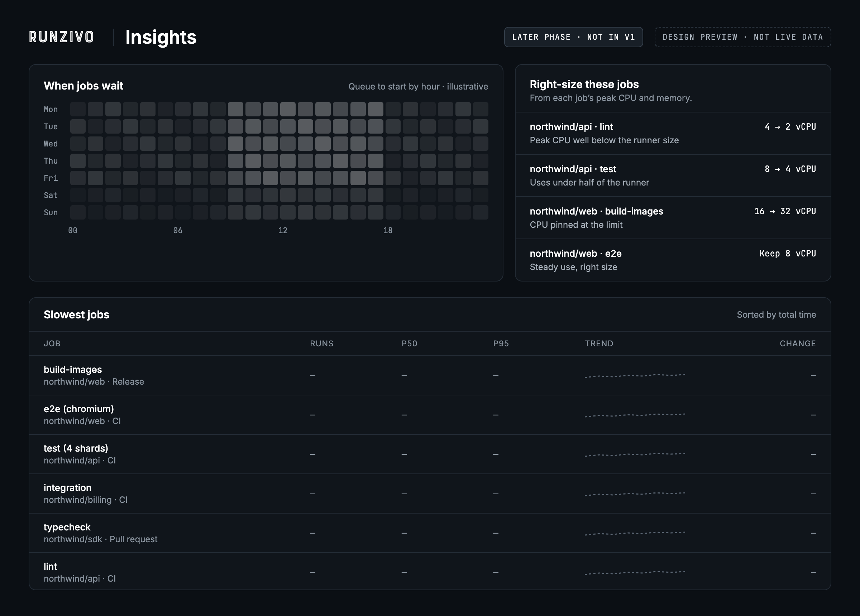Open the integration job row

point(430,494)
